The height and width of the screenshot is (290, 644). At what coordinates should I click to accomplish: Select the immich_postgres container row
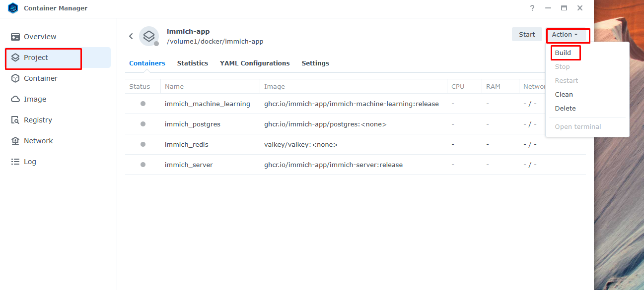pyautogui.click(x=192, y=124)
